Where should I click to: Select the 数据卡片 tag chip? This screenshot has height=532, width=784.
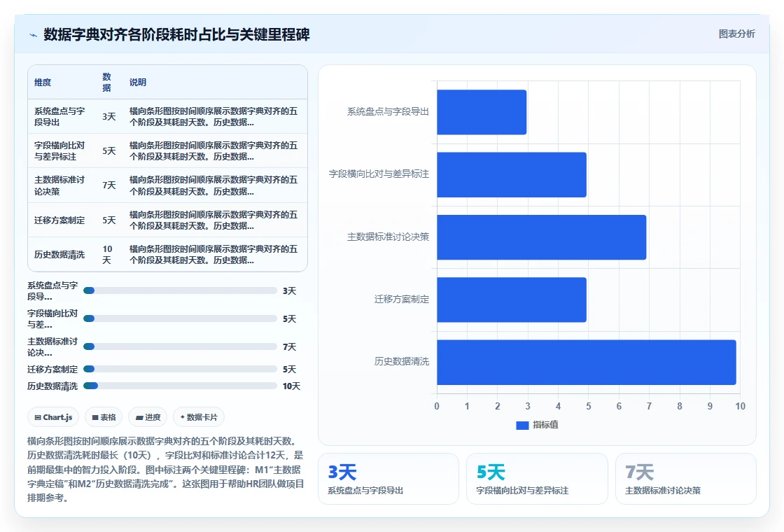(199, 417)
